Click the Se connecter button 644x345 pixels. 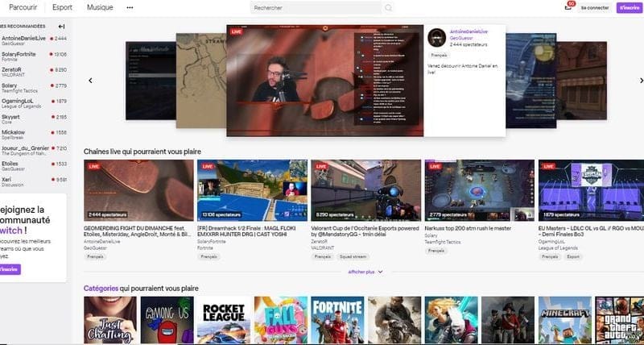point(595,8)
